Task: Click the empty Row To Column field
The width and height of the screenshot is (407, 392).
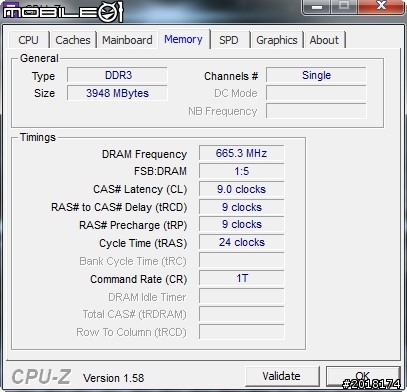Action: [x=242, y=332]
